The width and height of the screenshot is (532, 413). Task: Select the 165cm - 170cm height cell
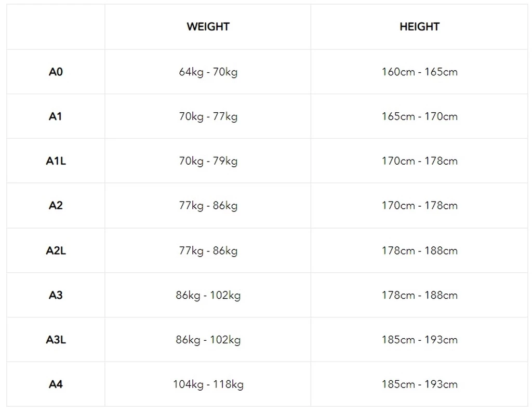click(x=419, y=116)
